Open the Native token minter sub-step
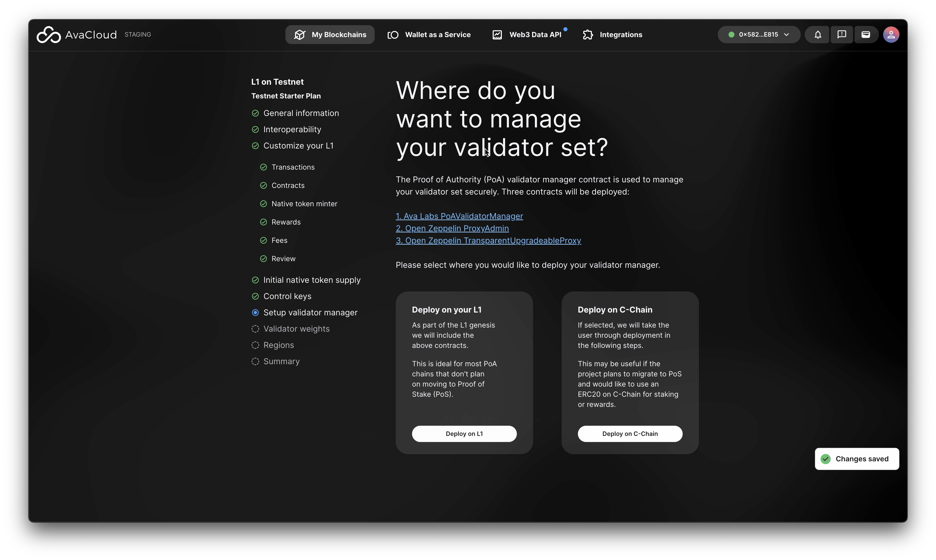Screen dimensions: 936x560 304,204
